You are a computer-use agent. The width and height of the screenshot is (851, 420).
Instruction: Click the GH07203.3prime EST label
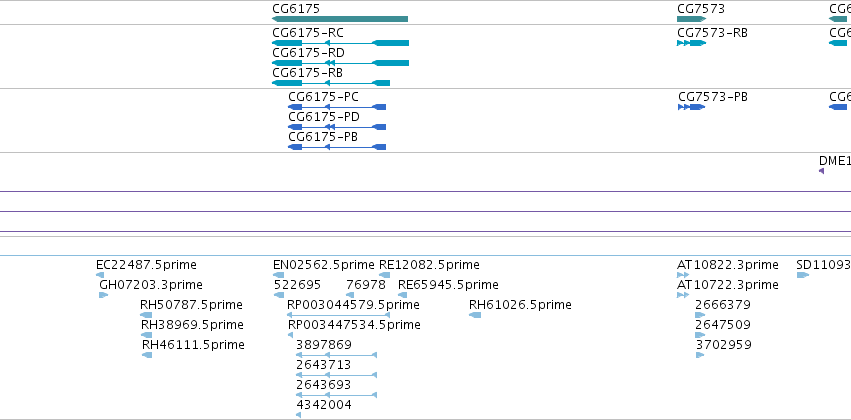(151, 285)
